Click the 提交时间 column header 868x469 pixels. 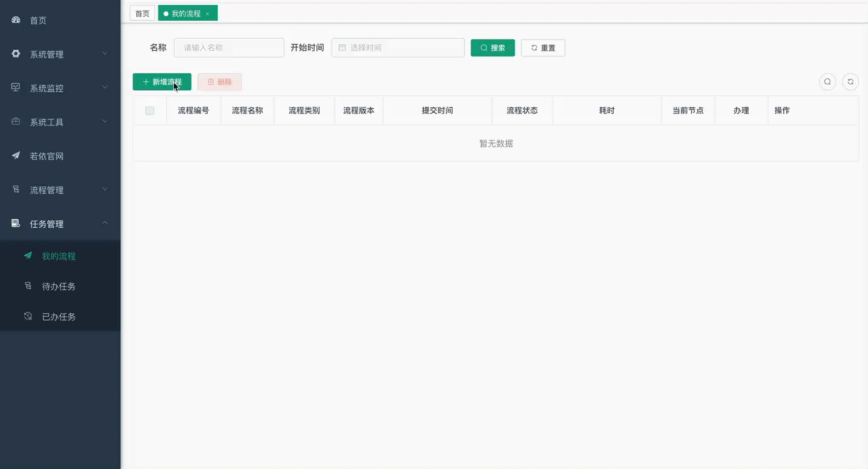438,110
